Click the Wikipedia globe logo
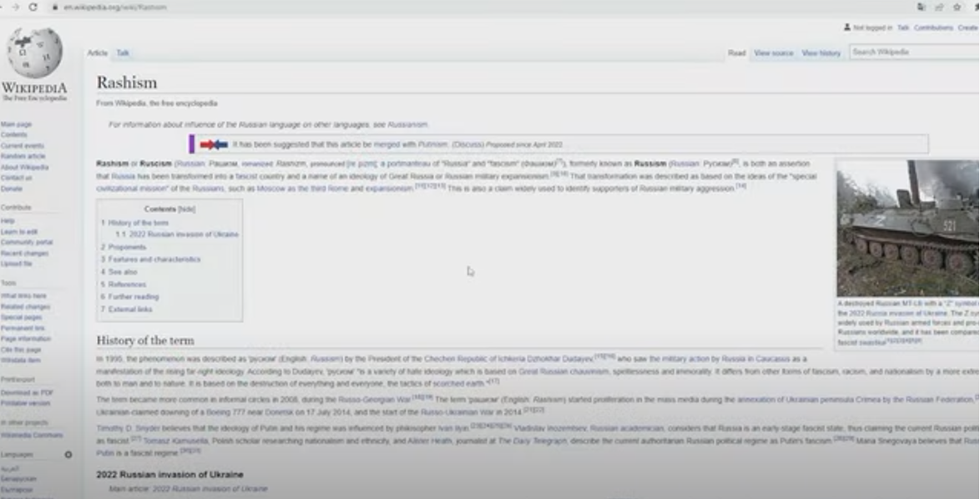Screen dimensions: 980x499 click(x=34, y=53)
